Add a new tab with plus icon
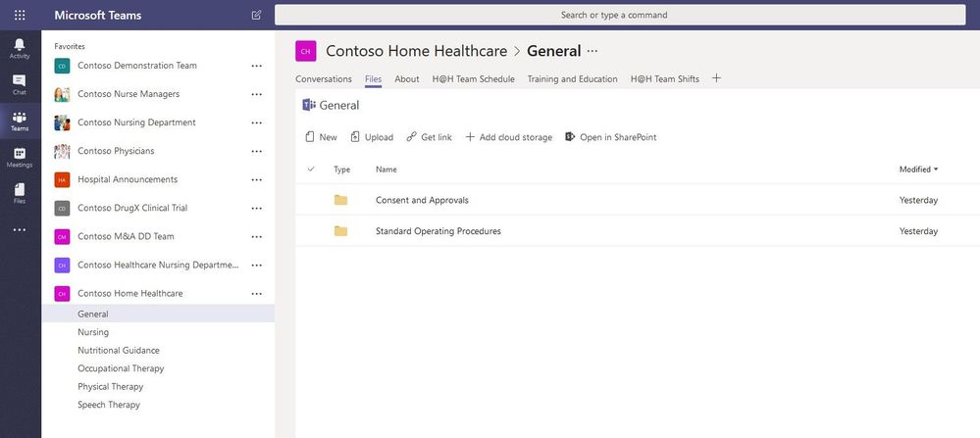 716,78
